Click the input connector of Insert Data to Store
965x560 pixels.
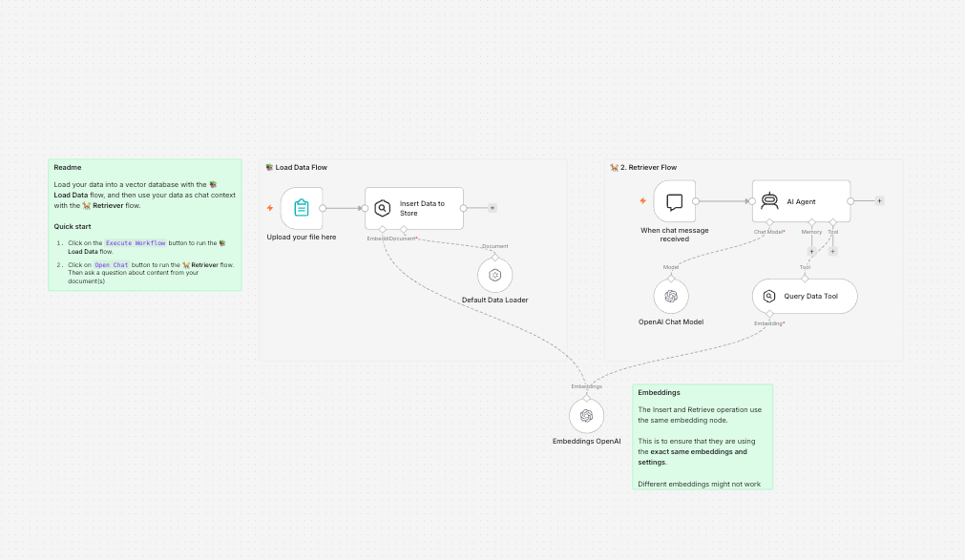pos(365,208)
